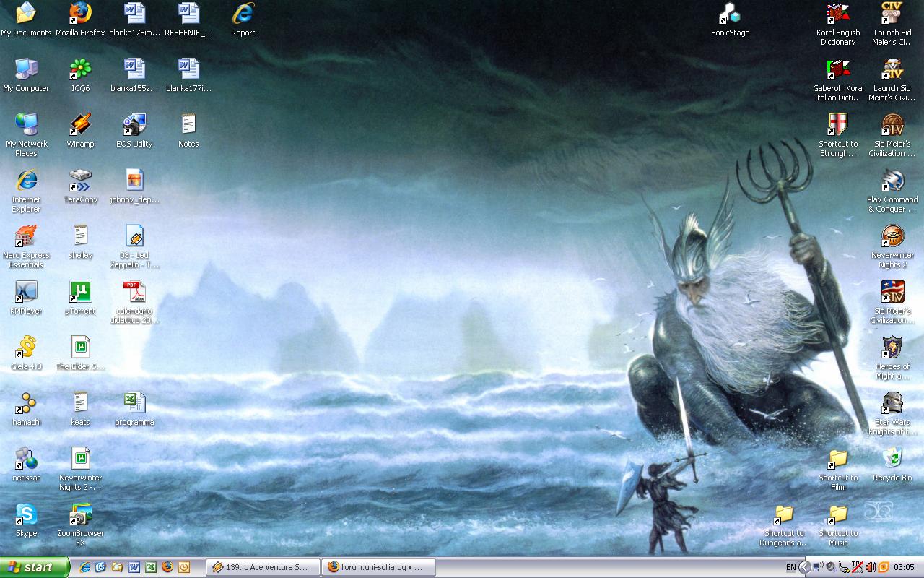The height and width of the screenshot is (578, 924).
Task: Open the EN language bar selector
Action: [x=790, y=567]
